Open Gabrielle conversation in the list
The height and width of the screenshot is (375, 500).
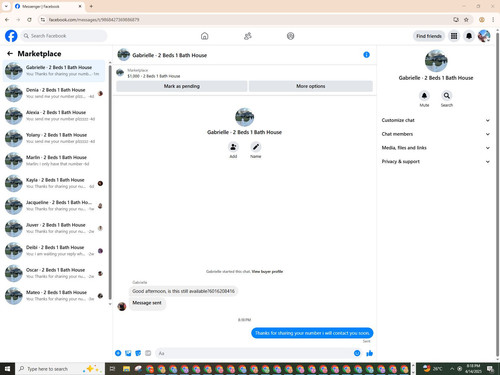point(54,71)
